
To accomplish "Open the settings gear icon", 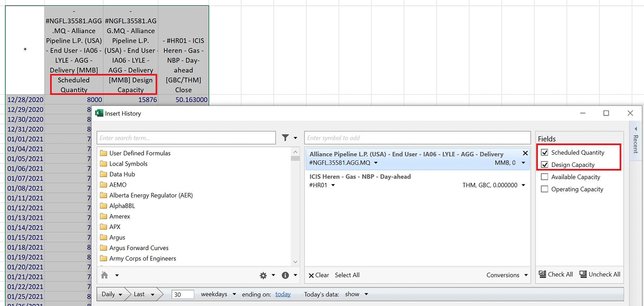I will [263, 275].
